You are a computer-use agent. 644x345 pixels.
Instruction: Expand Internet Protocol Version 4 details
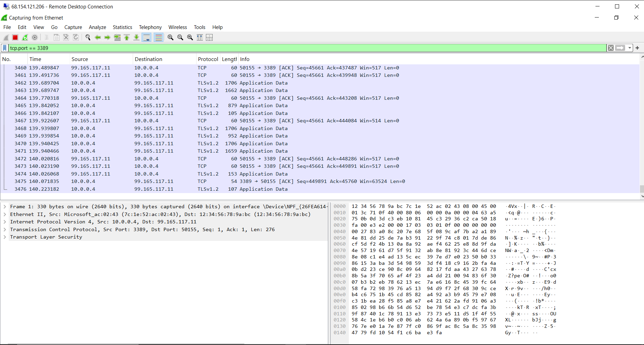pyautogui.click(x=5, y=222)
